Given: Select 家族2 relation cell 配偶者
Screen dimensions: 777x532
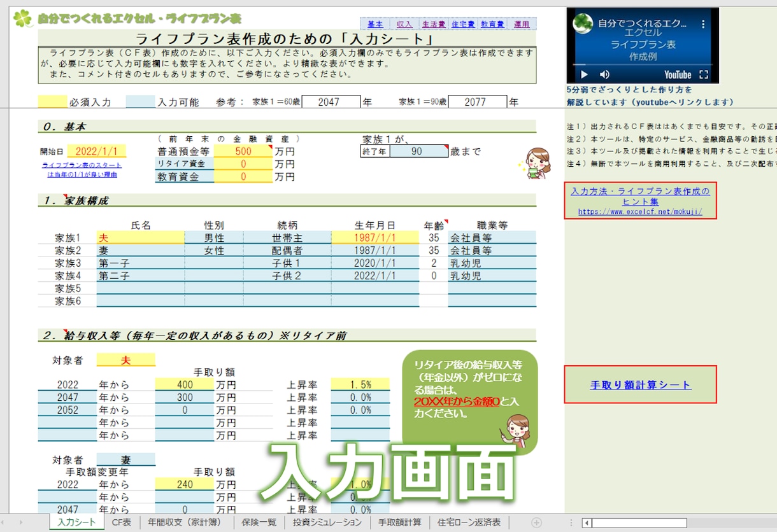Looking at the screenshot, I should point(287,250).
